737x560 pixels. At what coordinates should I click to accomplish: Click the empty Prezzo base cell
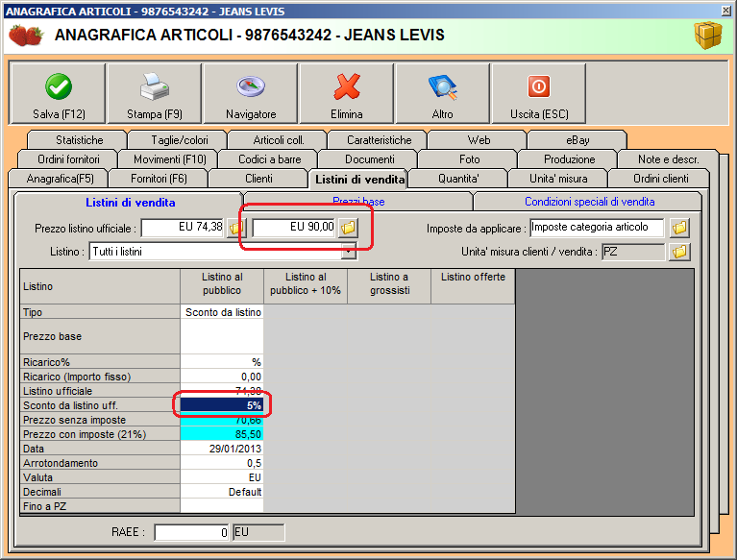222,336
